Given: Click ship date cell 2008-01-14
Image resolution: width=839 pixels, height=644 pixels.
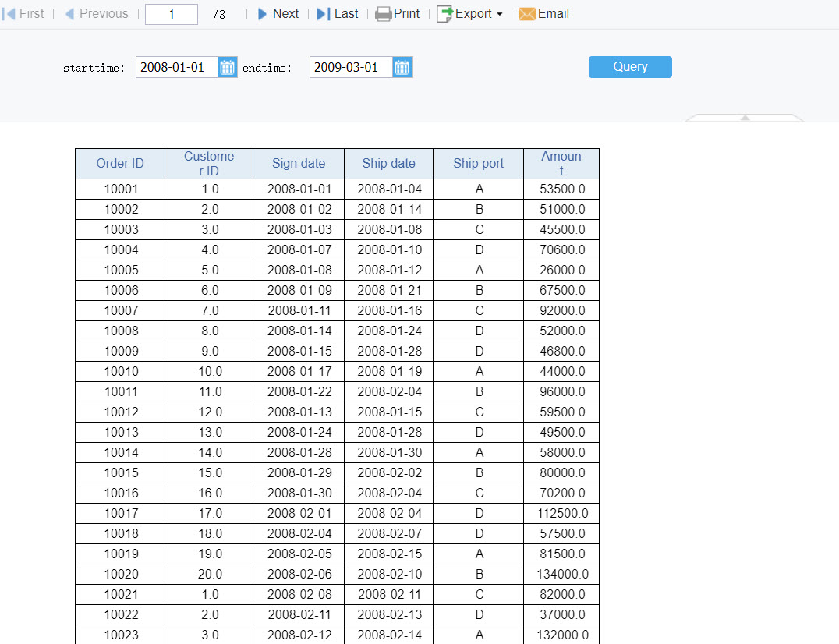Looking at the screenshot, I should point(390,209).
